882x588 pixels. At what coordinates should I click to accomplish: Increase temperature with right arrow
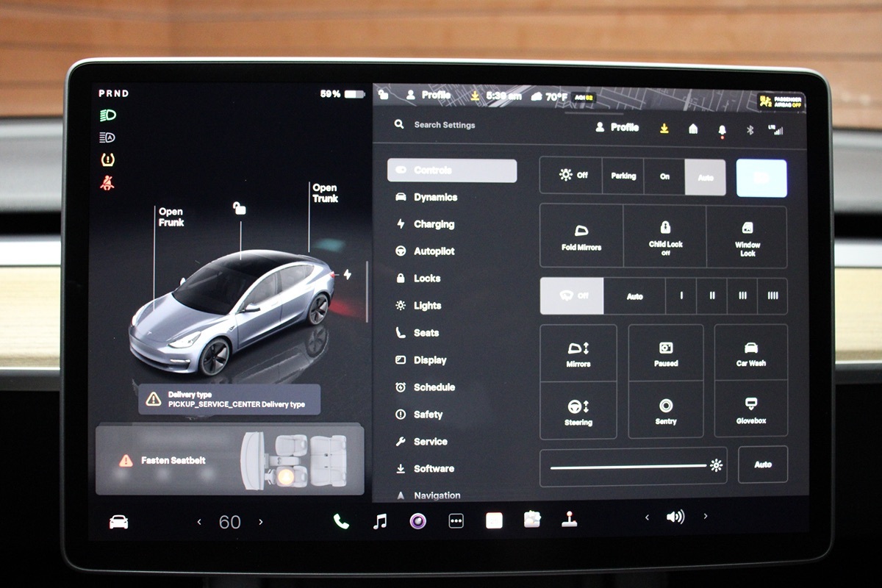pos(261,522)
